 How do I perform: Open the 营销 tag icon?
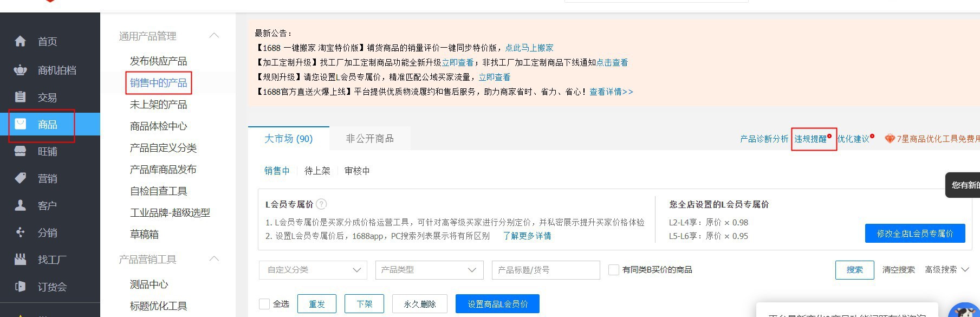(x=20, y=178)
